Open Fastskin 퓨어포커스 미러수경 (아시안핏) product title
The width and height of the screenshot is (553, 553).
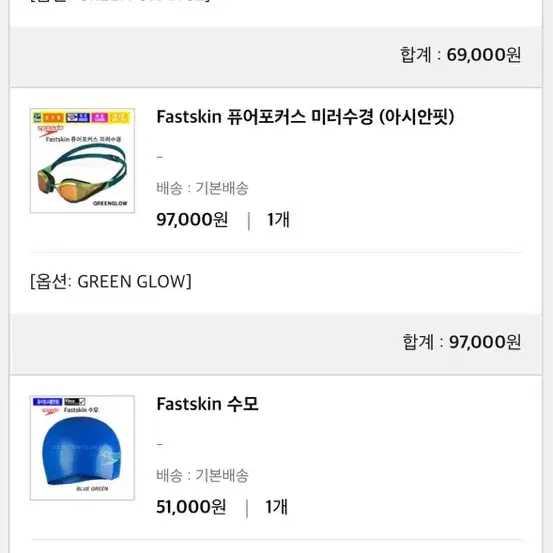pyautogui.click(x=305, y=117)
